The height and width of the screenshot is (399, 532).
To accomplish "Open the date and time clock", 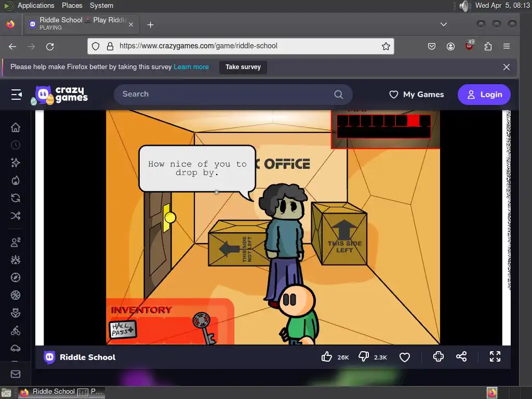I will coord(502,5).
